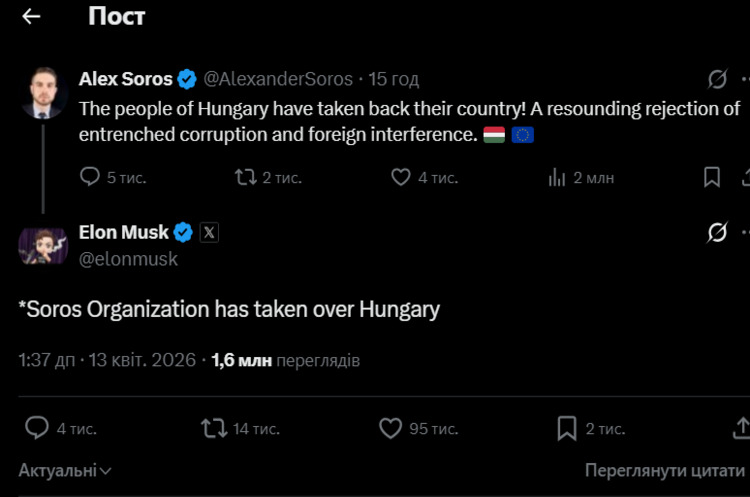Reply to Elon Musk's post
Viewport: 750px width, 497px height.
click(37, 428)
